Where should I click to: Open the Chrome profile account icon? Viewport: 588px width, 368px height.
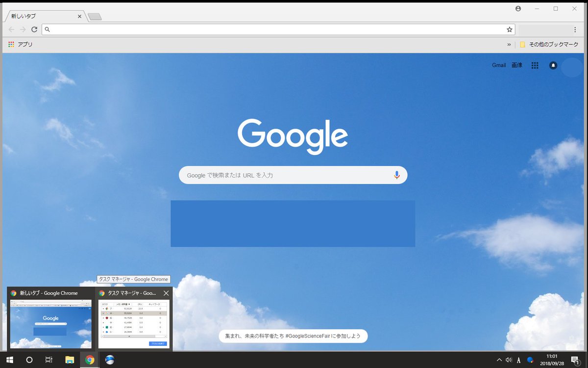pyautogui.click(x=518, y=8)
